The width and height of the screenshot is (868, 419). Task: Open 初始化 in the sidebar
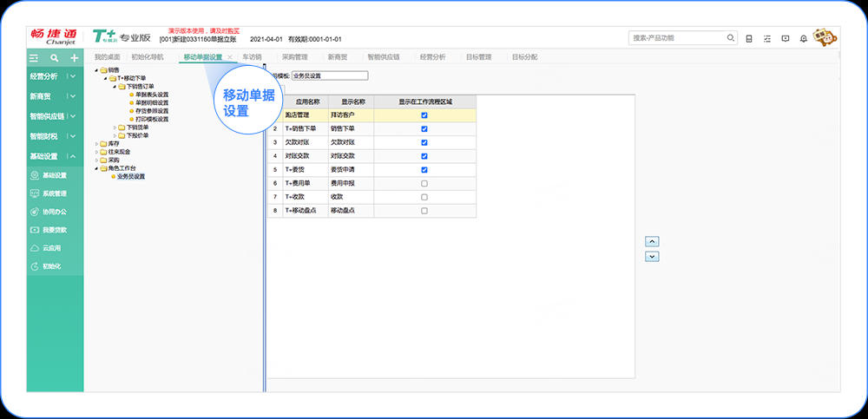click(x=46, y=266)
